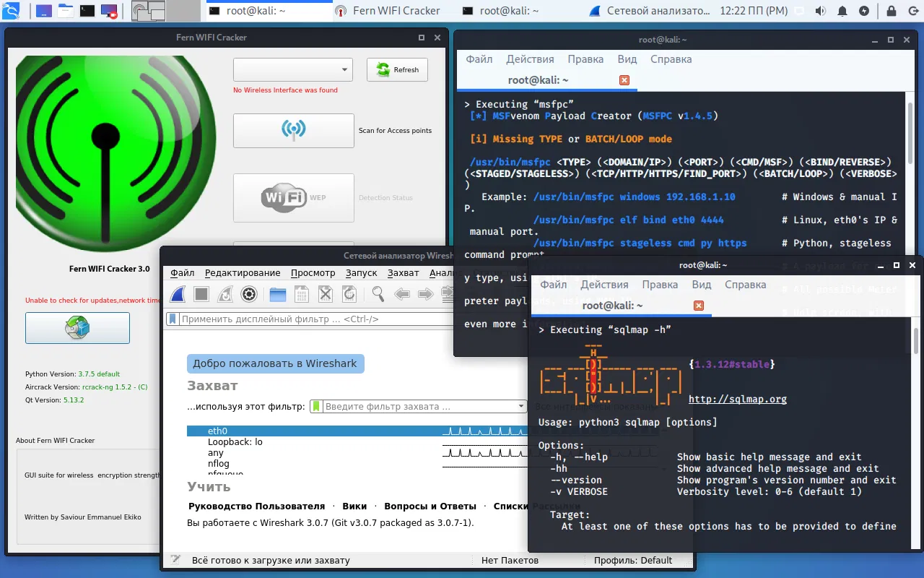Open capture filter bookmark icon in Wireshark

point(315,407)
